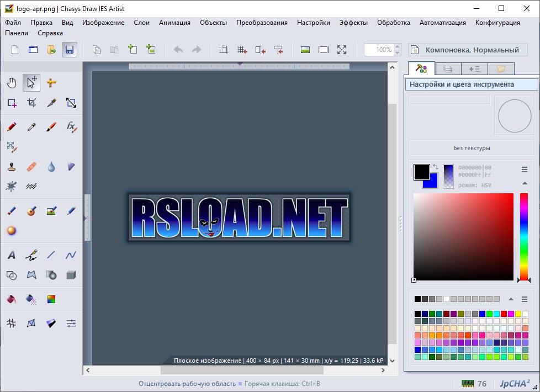Image resolution: width=540 pixels, height=392 pixels.
Task: Open the folder with green arrow icon
Action: (x=51, y=50)
